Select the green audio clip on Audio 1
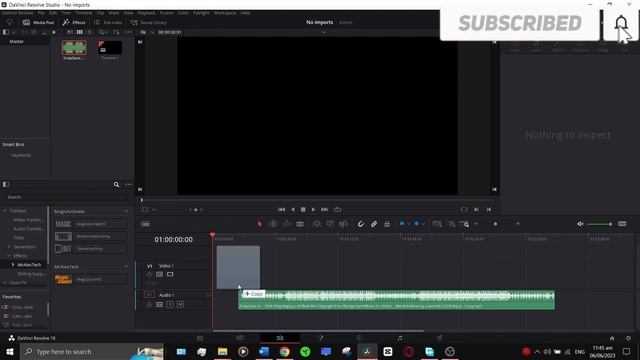Image resolution: width=640 pixels, height=360 pixels. (x=396, y=300)
